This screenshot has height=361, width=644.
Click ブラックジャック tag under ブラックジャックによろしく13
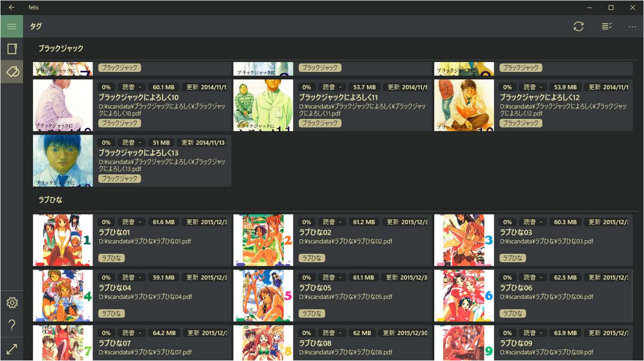(x=119, y=179)
